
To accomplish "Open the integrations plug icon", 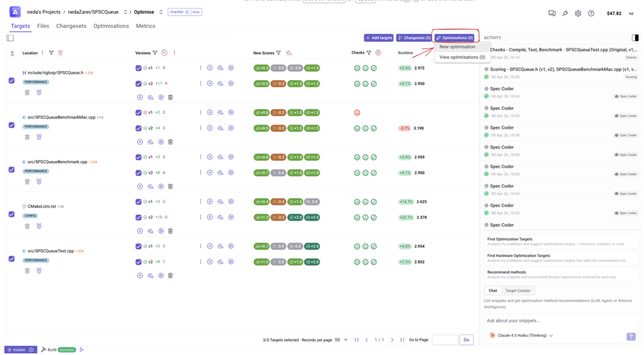I will (x=565, y=13).
